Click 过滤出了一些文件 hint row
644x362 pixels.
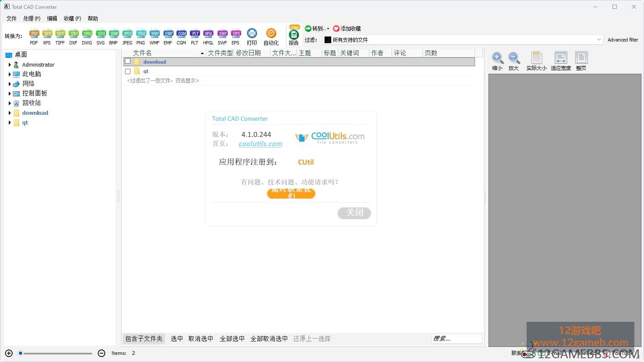point(163,80)
